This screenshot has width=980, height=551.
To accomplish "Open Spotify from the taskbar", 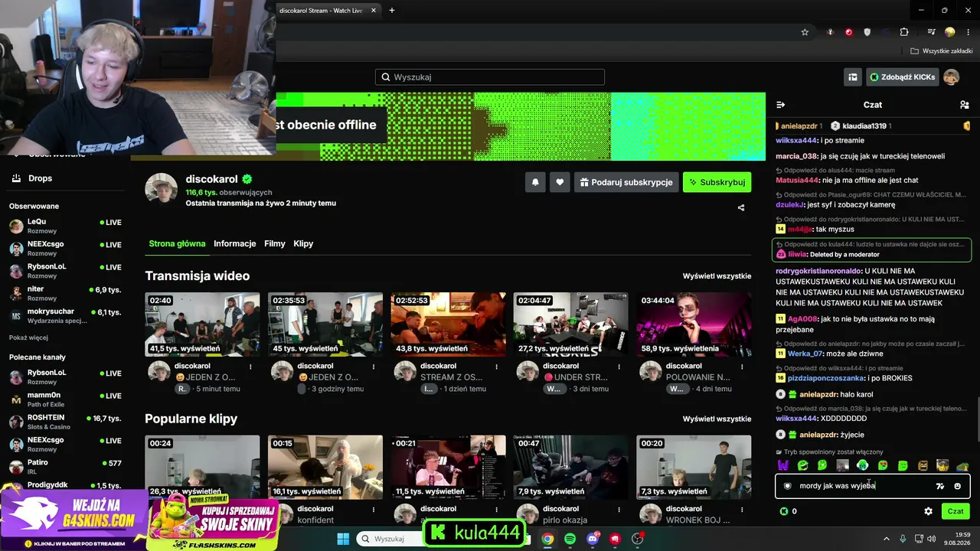I will pos(570,539).
